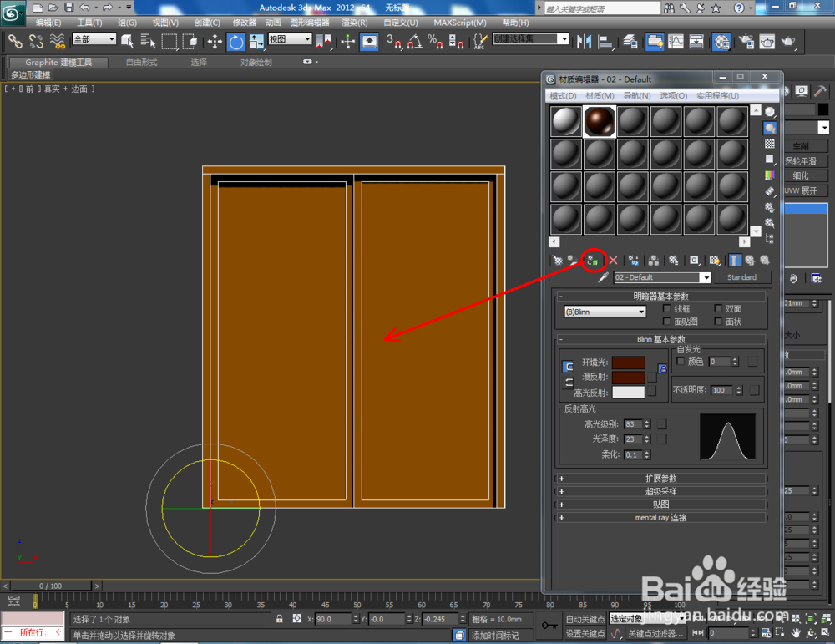Enable the 线框 wire checkbox
835x644 pixels.
(x=666, y=308)
